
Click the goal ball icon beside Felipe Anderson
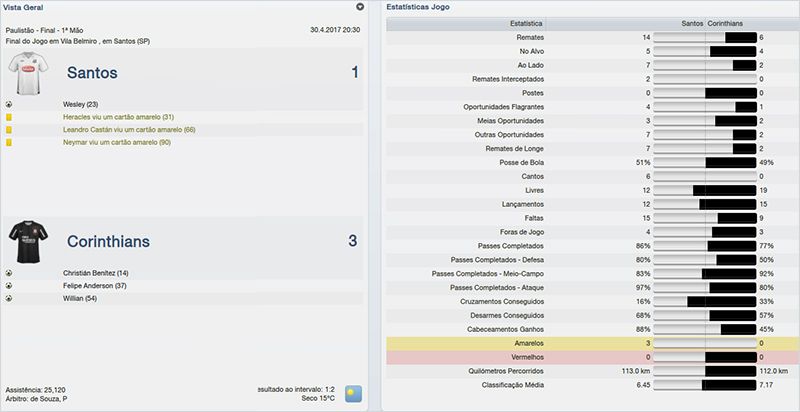click(9, 285)
